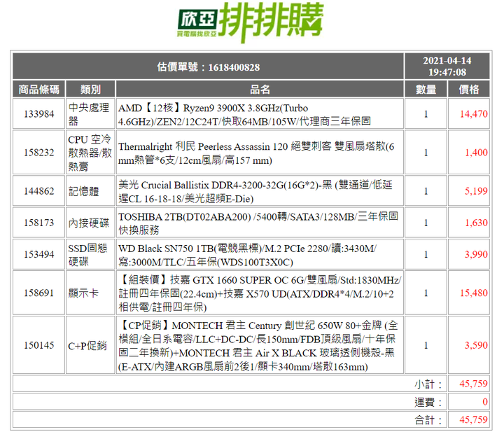504x432 pixels.
Task: Select the quote number 估價單號：1618400828
Action: pyautogui.click(x=209, y=67)
